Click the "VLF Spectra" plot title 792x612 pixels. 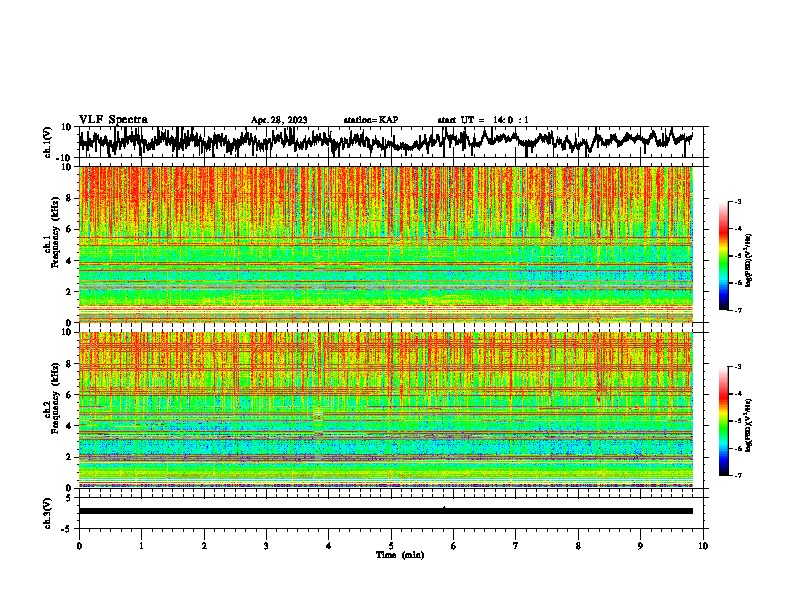coord(113,120)
